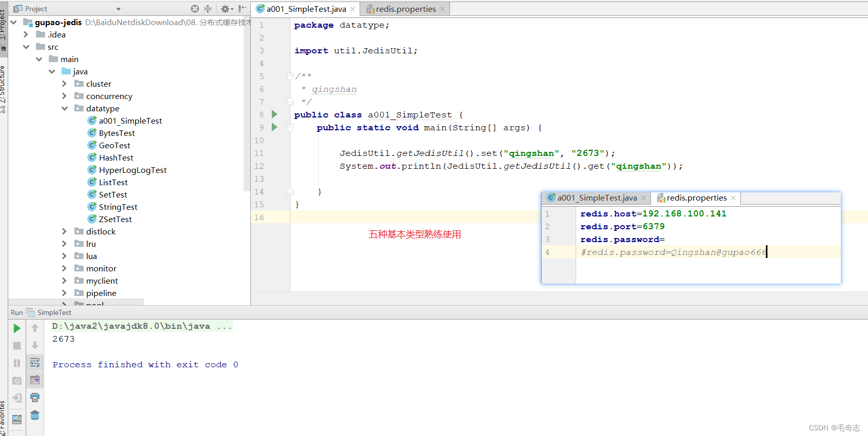Image resolution: width=868 pixels, height=436 pixels.
Task: Expand the folded java command line in console
Action: pyautogui.click(x=224, y=326)
